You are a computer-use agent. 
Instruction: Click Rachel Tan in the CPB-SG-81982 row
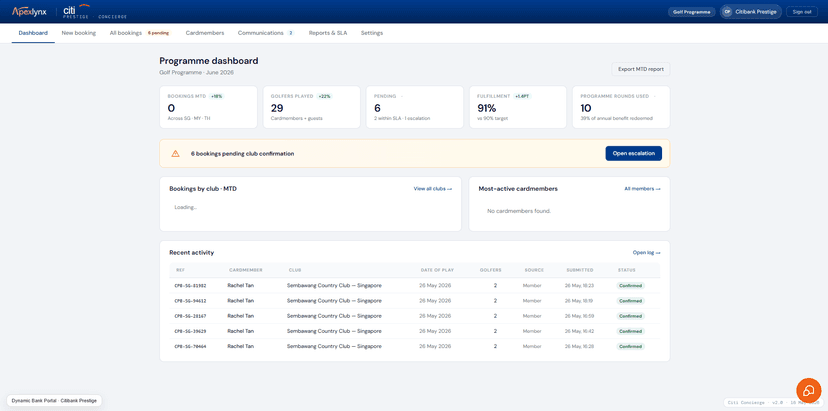[x=241, y=285]
